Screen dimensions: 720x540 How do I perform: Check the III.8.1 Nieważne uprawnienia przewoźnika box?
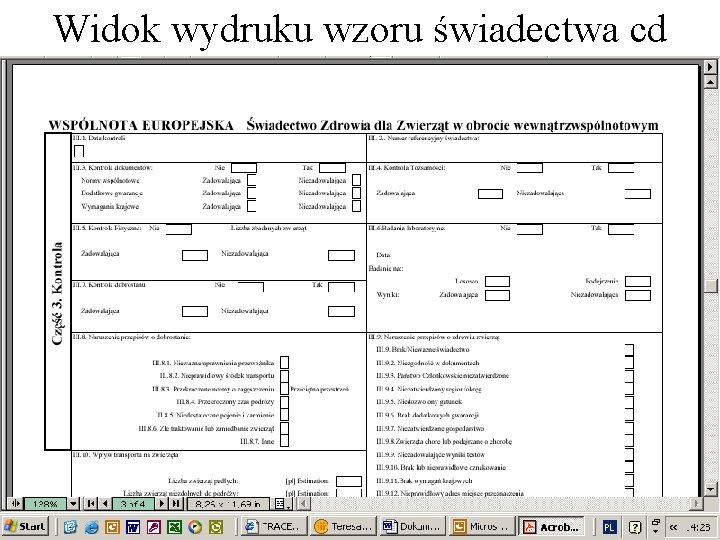click(x=284, y=362)
